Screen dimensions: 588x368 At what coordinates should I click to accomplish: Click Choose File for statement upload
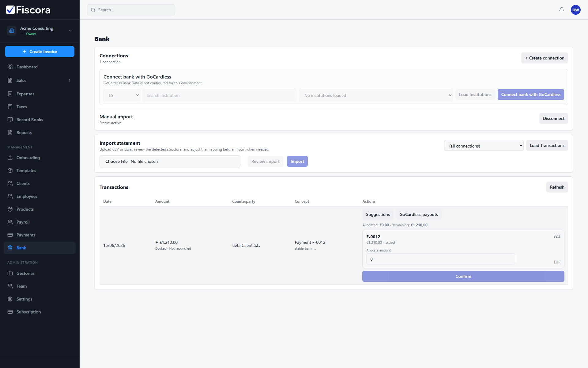pos(116,161)
